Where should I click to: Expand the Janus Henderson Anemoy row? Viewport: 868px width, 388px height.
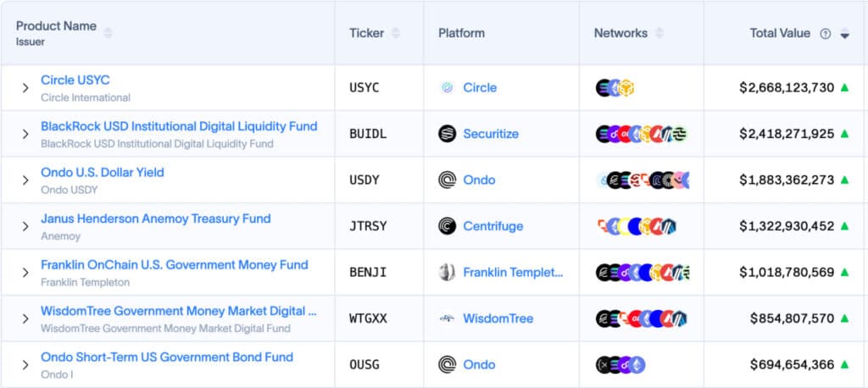tap(25, 226)
